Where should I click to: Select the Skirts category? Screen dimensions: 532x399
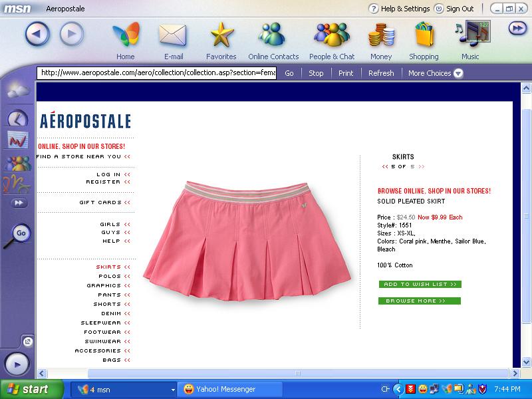[x=113, y=267]
